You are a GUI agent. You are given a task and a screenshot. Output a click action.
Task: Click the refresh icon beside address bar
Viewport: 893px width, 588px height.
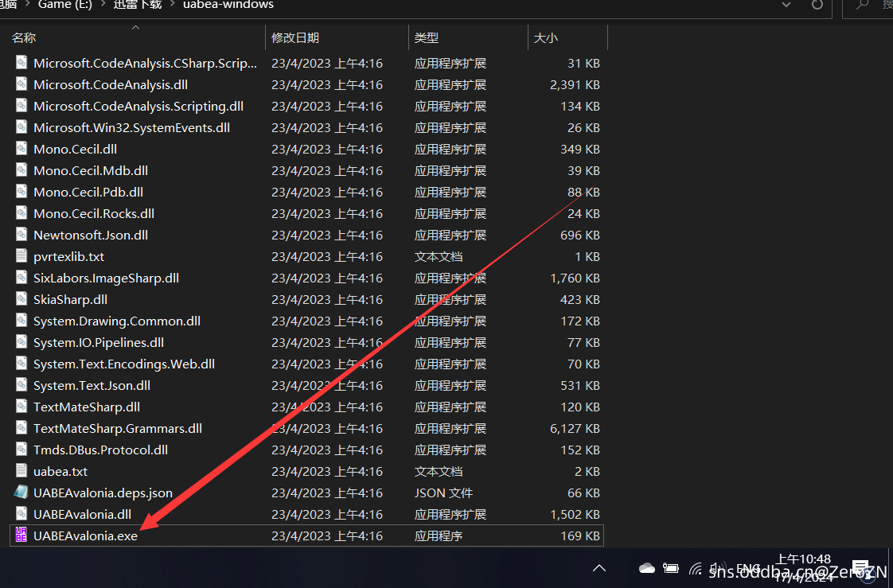coord(817,6)
